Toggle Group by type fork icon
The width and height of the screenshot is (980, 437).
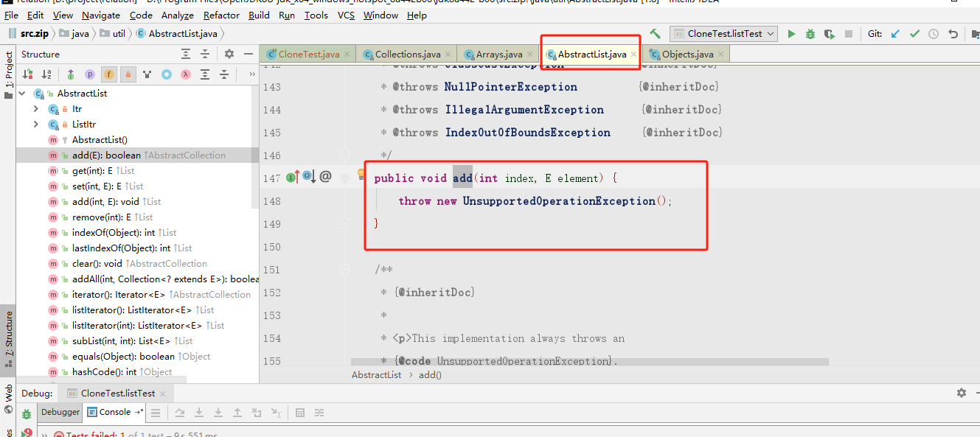click(x=147, y=74)
